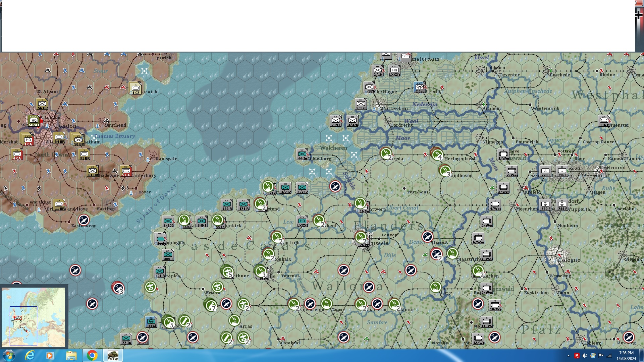Click the air unit marker at Eastbourne
This screenshot has height=362, width=644.
point(84,220)
